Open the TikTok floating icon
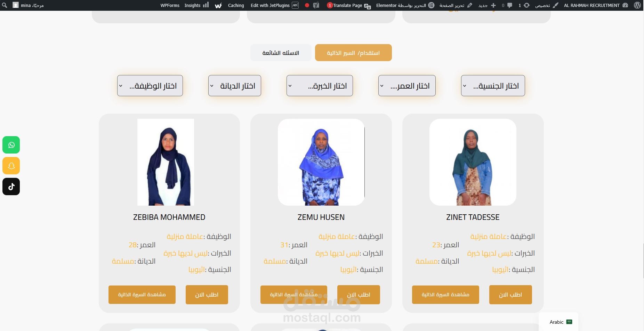644x331 pixels. (x=11, y=187)
